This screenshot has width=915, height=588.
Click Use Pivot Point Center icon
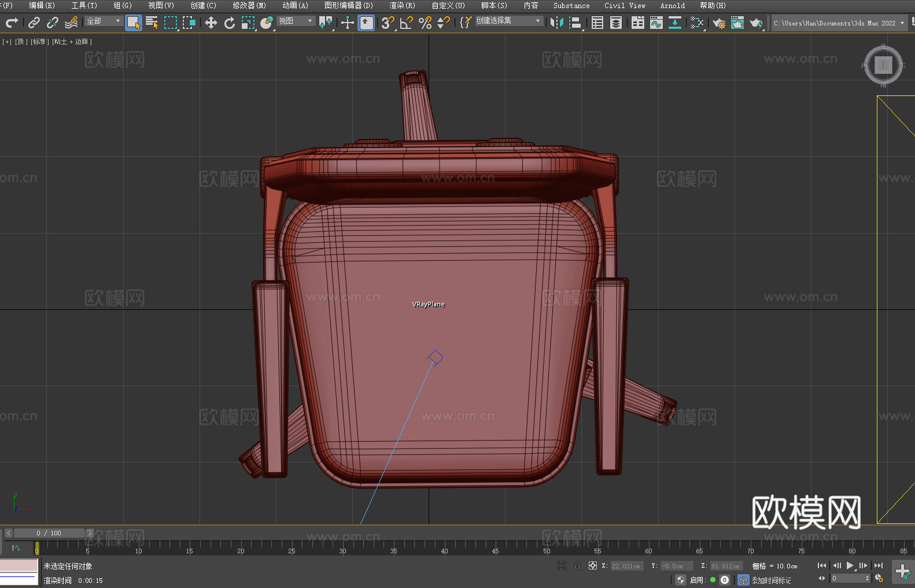(x=326, y=23)
